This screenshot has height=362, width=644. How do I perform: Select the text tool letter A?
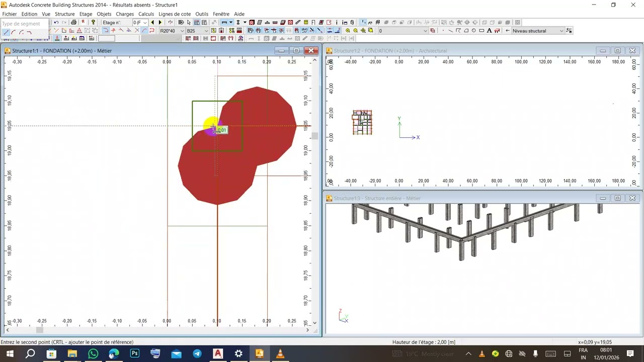click(x=489, y=31)
